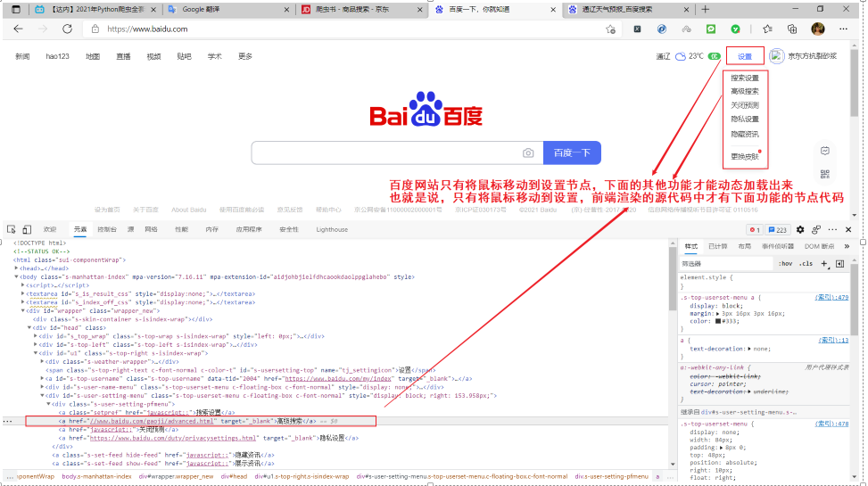This screenshot has height=486, width=868.
Task: Go back with the browser back arrow
Action: tap(18, 29)
